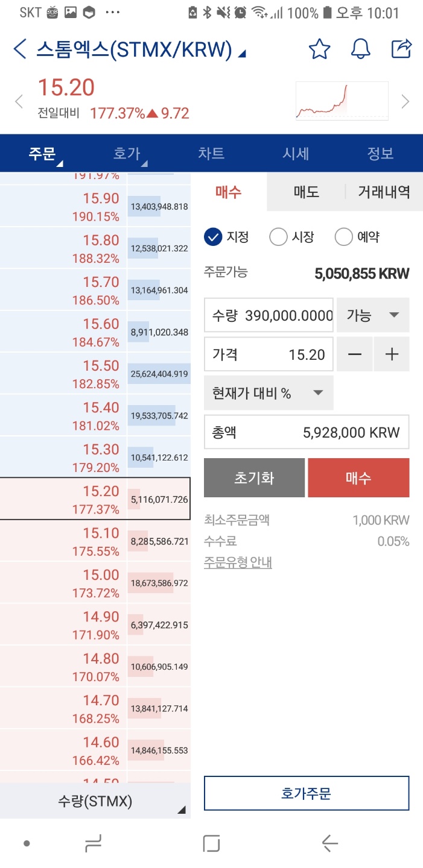Tap order volume 14,846,155.553
This screenshot has width=423, height=868.
tap(159, 750)
